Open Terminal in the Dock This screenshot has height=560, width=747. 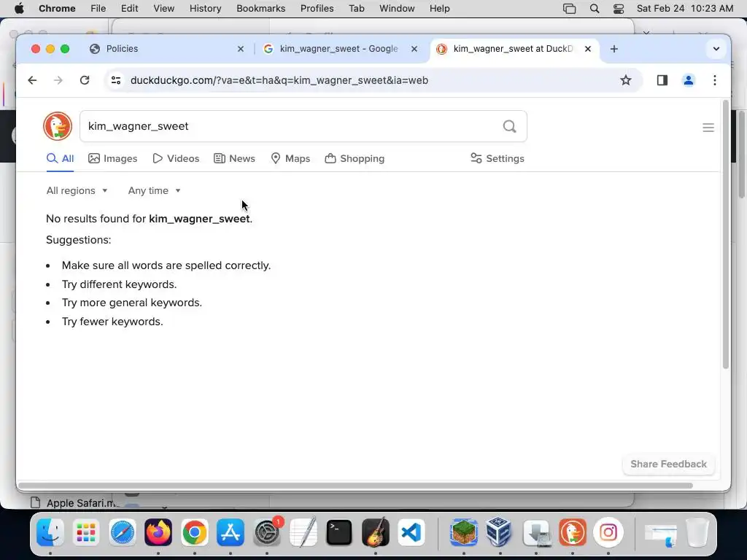pyautogui.click(x=339, y=532)
